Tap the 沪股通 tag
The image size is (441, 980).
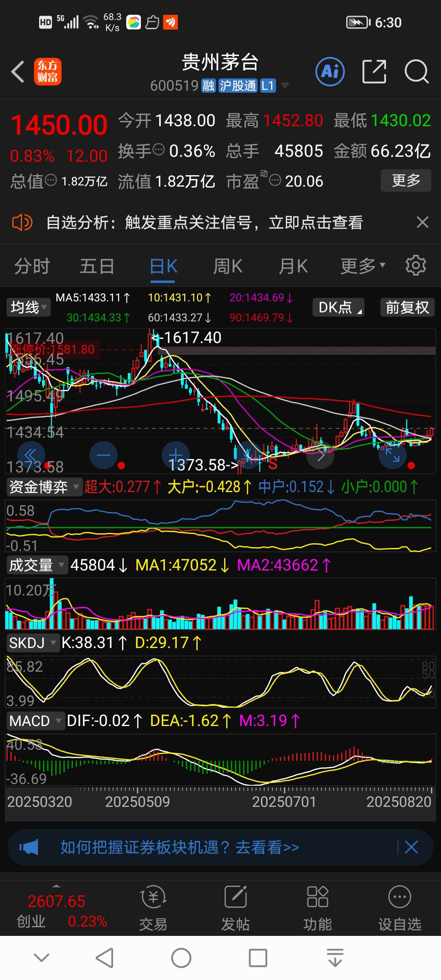tap(238, 86)
